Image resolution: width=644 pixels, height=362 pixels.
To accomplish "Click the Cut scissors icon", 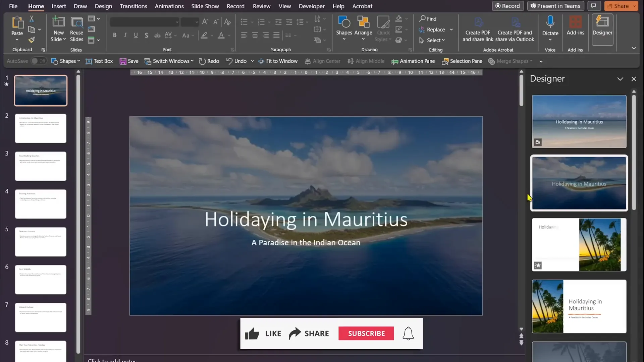I will [32, 19].
